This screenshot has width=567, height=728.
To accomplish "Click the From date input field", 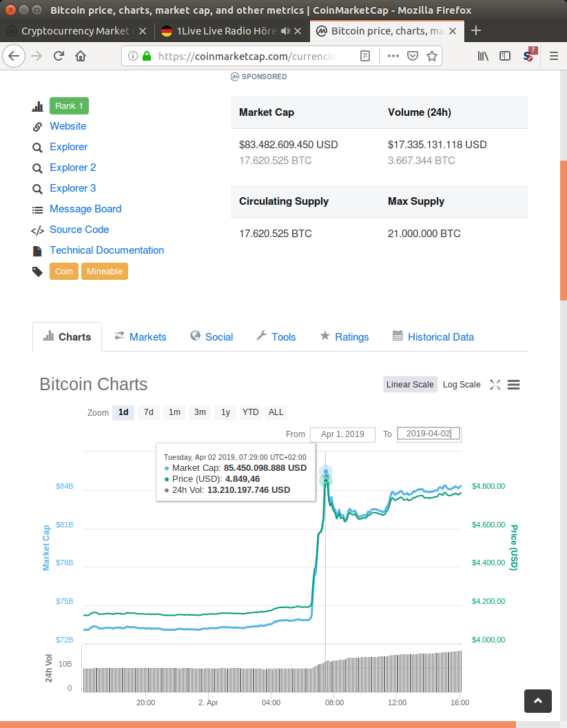I will point(342,434).
